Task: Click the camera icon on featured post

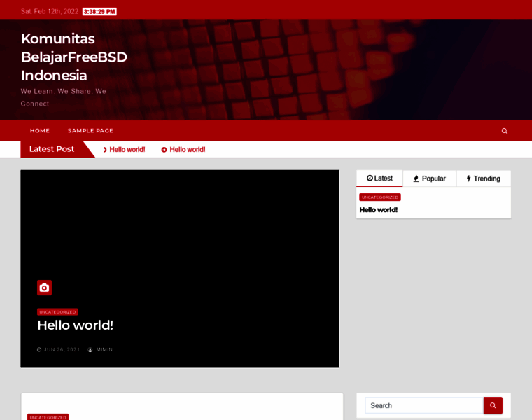Action: [44, 288]
